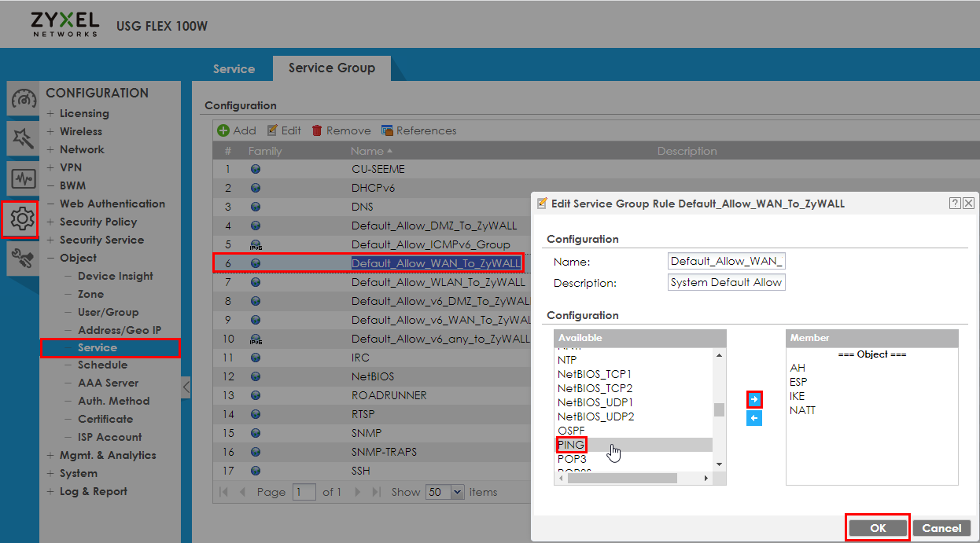The height and width of the screenshot is (543, 980).
Task: Click the Remove trash icon
Action: (317, 130)
